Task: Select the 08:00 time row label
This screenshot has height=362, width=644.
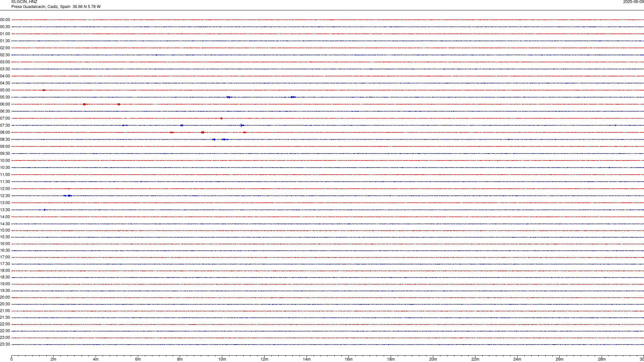Action: (5, 132)
